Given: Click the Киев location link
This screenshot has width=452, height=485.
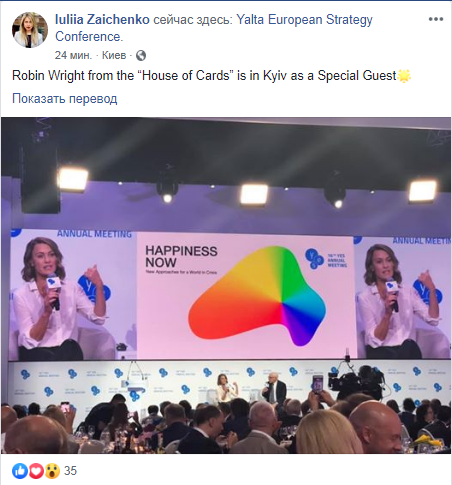Looking at the screenshot, I should pos(114,55).
